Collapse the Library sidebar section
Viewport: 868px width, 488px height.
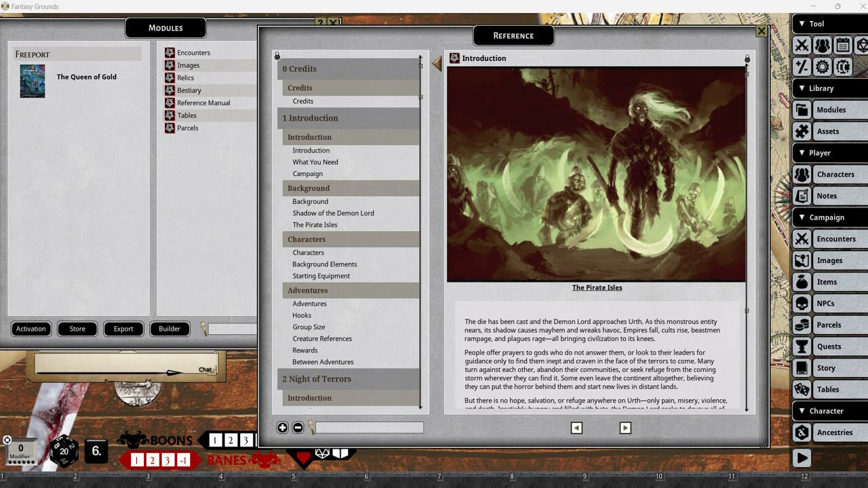pyautogui.click(x=802, y=88)
